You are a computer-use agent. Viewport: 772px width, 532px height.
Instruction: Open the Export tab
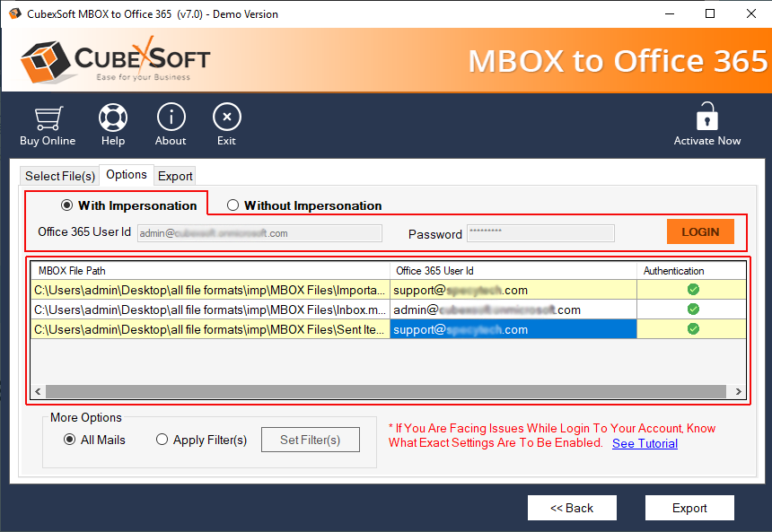pos(175,176)
